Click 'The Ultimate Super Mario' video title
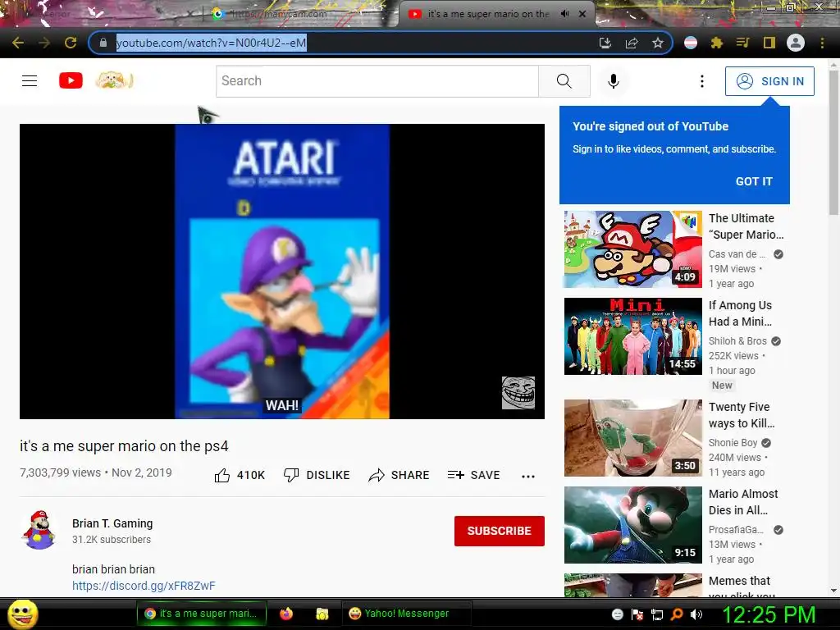The height and width of the screenshot is (630, 840). click(746, 226)
